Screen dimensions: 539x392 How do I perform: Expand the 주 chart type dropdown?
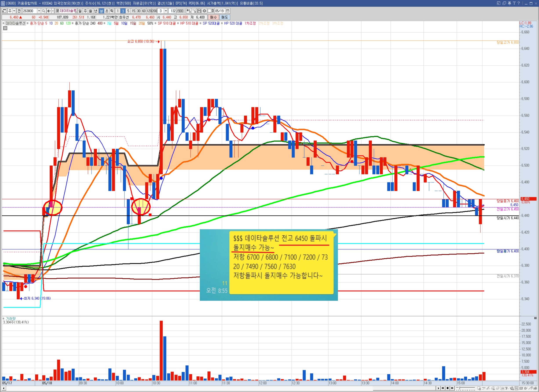pyautogui.click(x=14, y=11)
